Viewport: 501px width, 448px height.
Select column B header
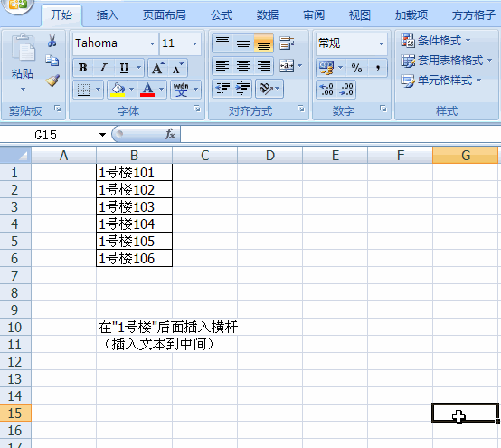point(134,156)
